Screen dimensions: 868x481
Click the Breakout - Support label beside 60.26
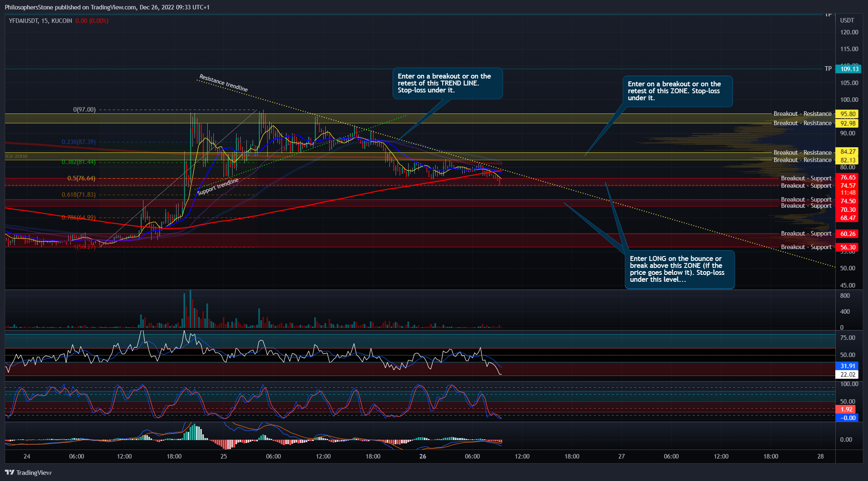[806, 234]
